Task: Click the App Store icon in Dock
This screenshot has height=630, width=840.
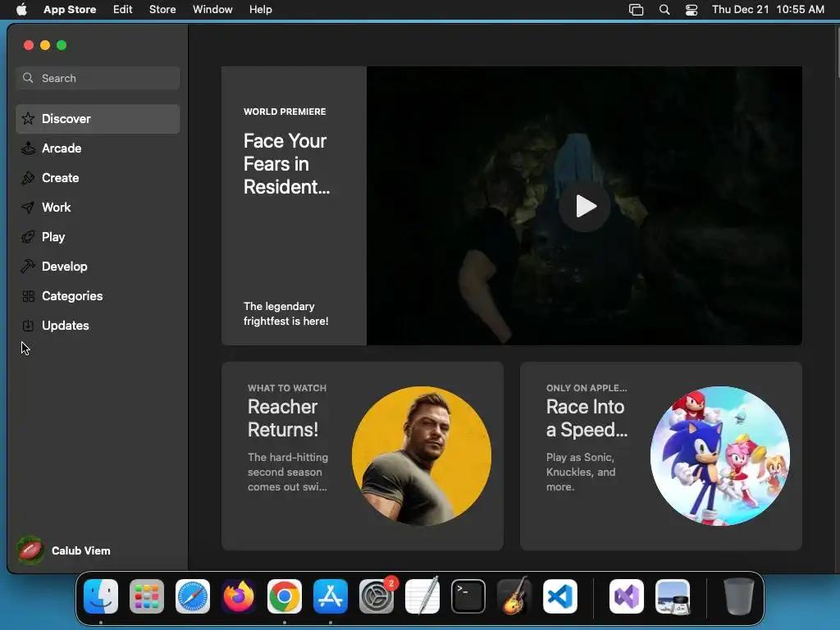Action: 331,596
